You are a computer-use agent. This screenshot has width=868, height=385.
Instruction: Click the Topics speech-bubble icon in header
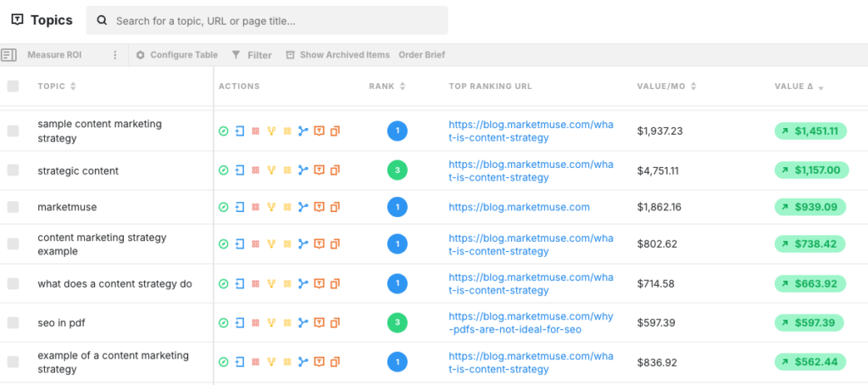17,20
